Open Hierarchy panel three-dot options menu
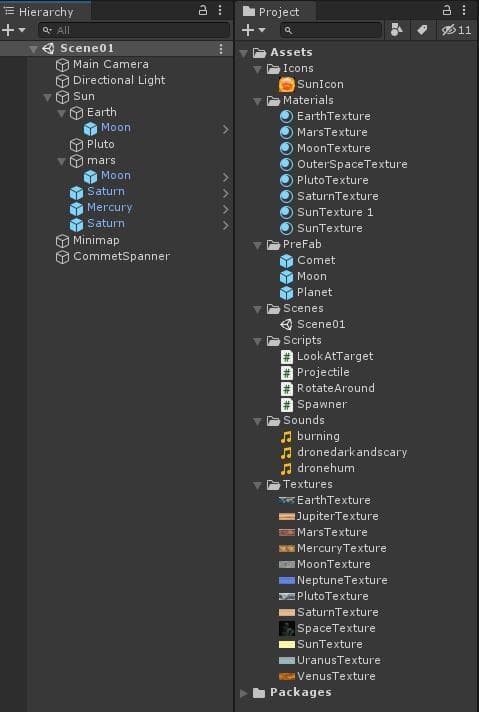The width and height of the screenshot is (479, 712). 220,10
